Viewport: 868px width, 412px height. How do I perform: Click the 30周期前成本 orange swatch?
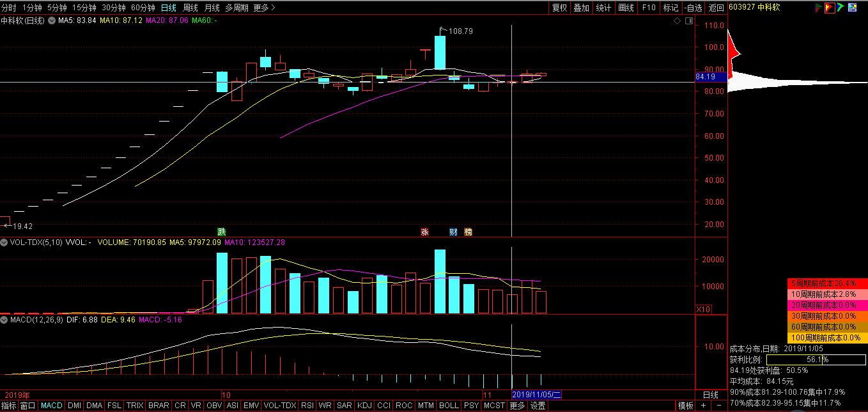coord(827,315)
